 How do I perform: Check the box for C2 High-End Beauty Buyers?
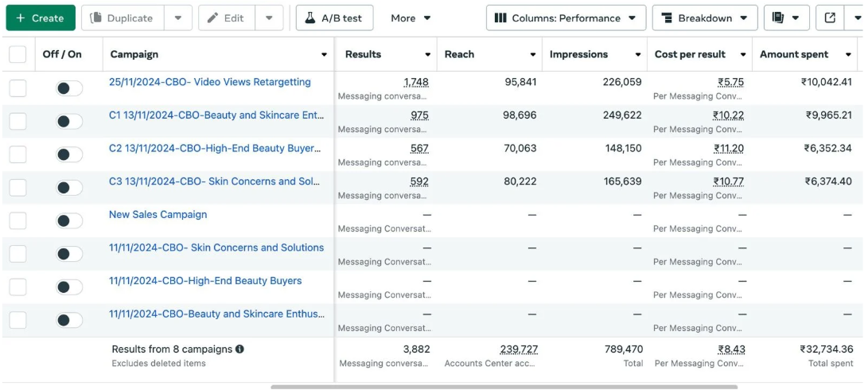[18, 154]
